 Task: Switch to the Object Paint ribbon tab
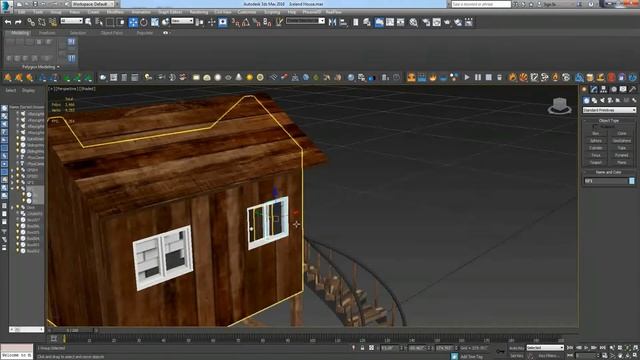click(x=112, y=33)
